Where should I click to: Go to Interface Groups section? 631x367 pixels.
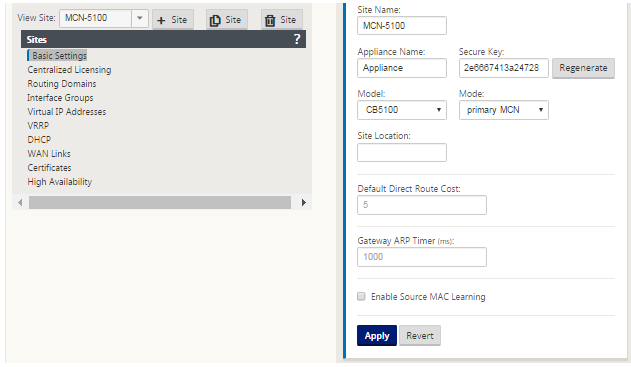pyautogui.click(x=60, y=98)
